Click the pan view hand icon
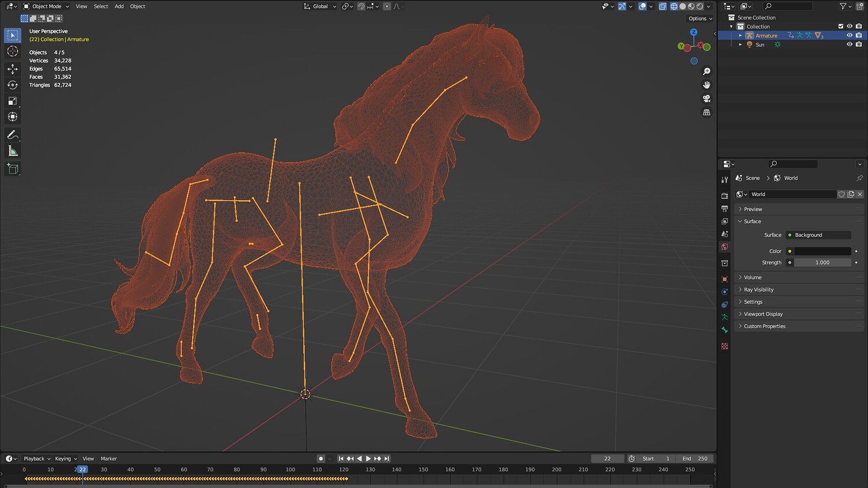 click(707, 85)
